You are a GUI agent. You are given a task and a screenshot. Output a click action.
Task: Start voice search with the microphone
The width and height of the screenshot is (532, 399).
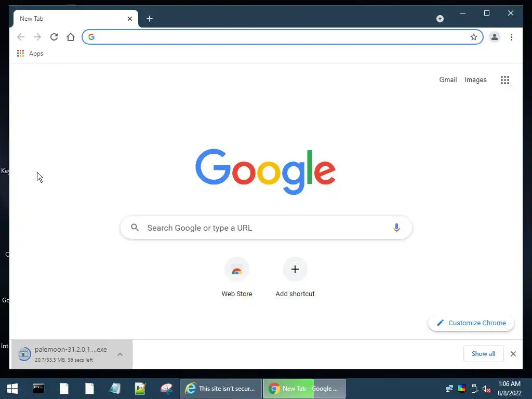click(396, 228)
